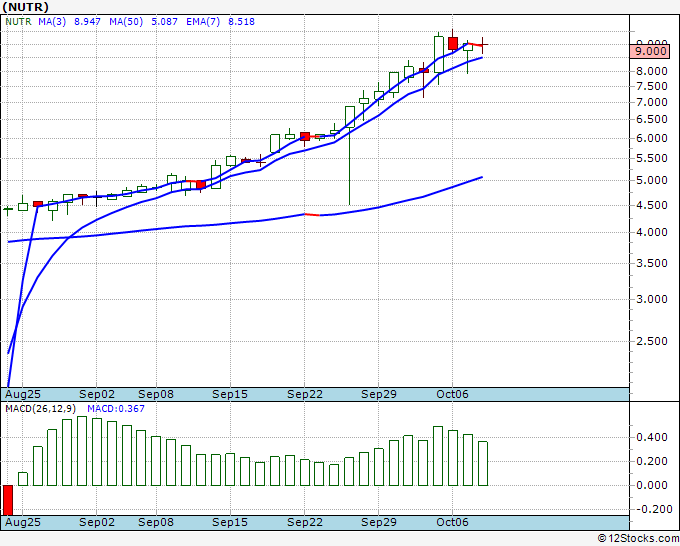Viewport: 680px width, 546px height.
Task: Select Sep08 on the MACD panel date axis
Action: pyautogui.click(x=156, y=522)
